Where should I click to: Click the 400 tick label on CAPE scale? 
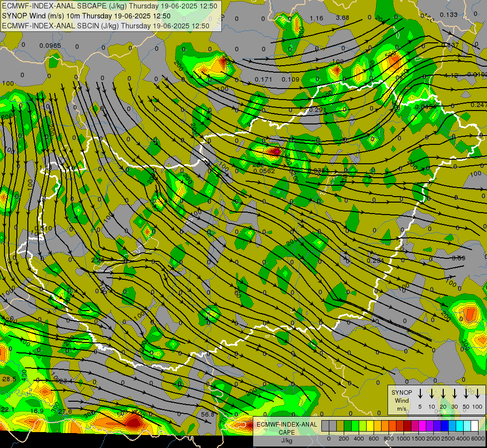pyautogui.click(x=359, y=439)
